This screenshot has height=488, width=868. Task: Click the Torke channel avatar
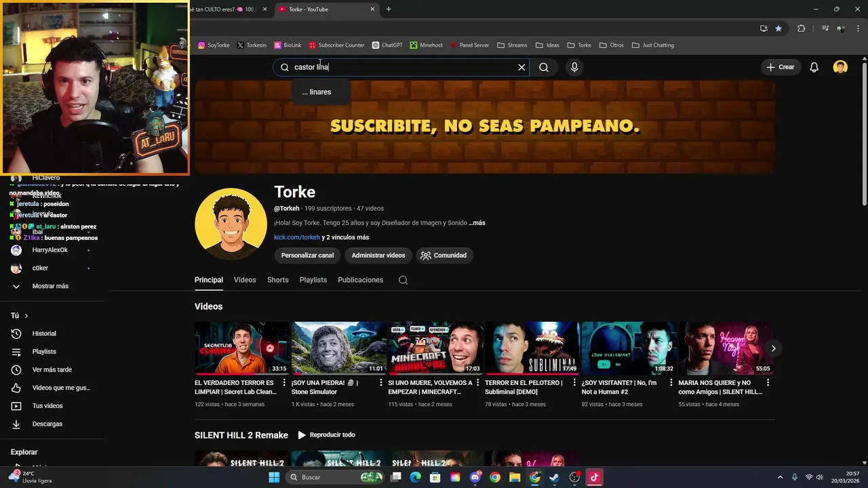(x=231, y=224)
